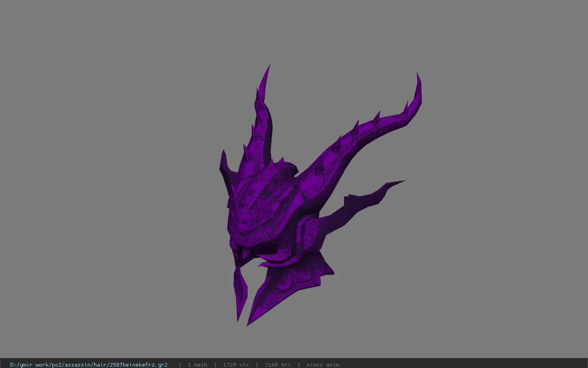
Task: Click the '2160 tri' triangle count entry
Action: pyautogui.click(x=277, y=365)
